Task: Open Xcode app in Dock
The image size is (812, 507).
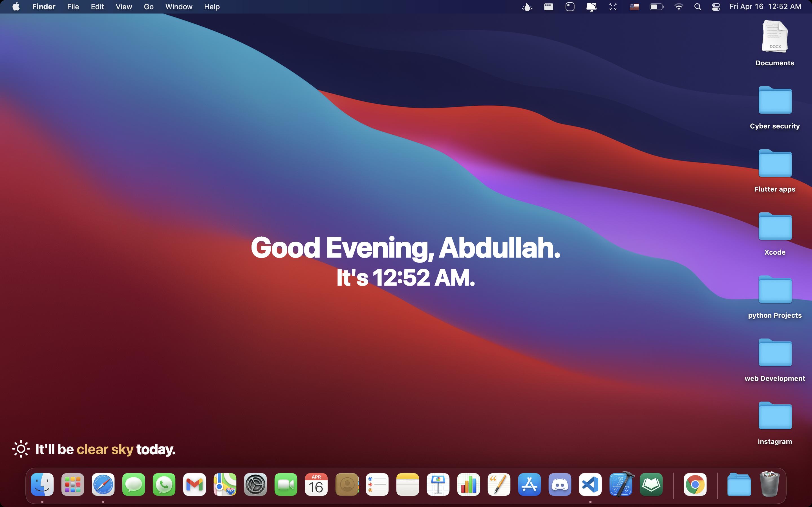Action: click(x=621, y=484)
